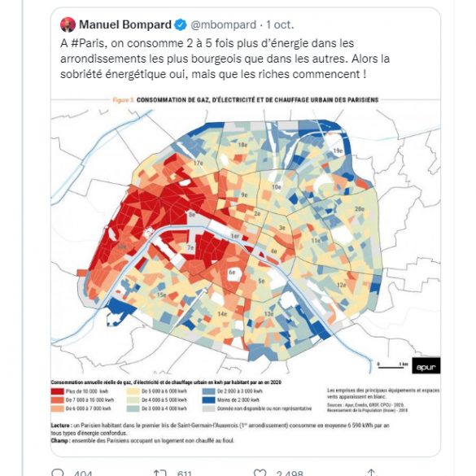This screenshot has height=476, width=476.
Task: Open Manuel Bompard's profile avatar
Action: (68, 24)
